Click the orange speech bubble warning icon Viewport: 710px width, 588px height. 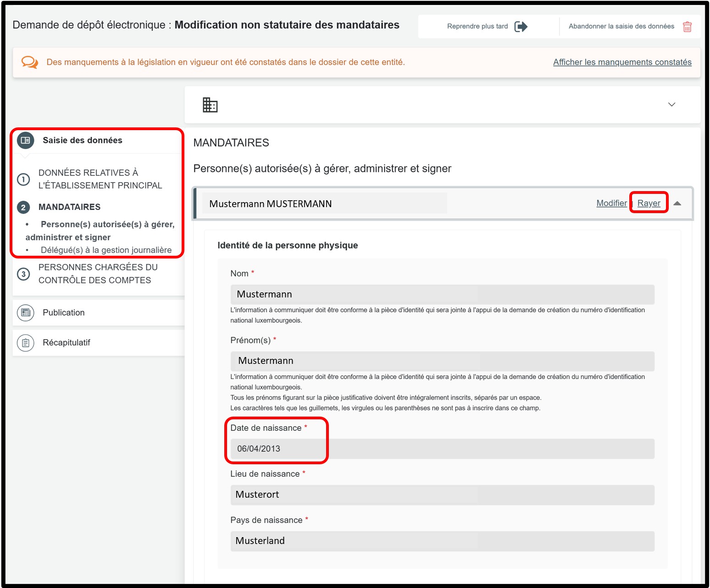coord(30,62)
